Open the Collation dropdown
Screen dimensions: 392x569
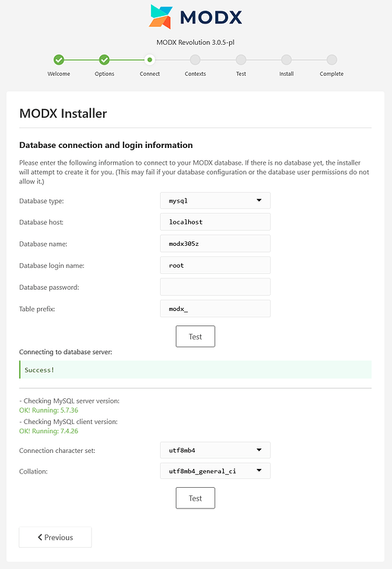215,470
